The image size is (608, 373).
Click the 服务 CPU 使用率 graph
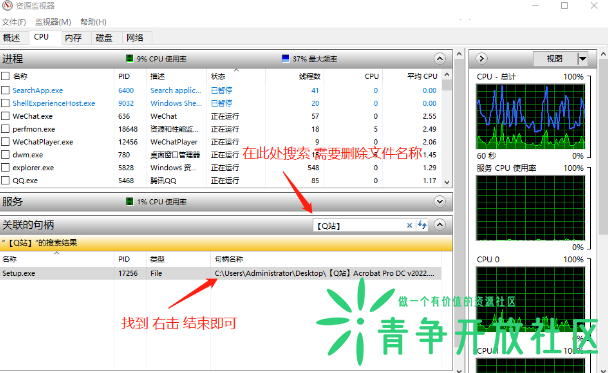pyautogui.click(x=530, y=208)
